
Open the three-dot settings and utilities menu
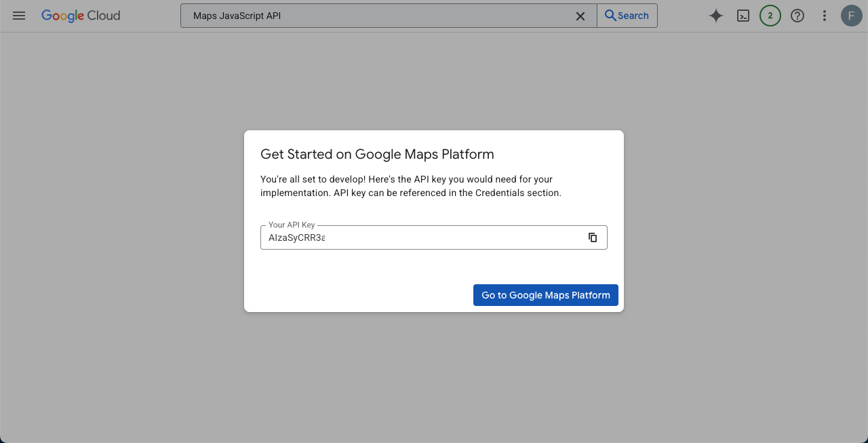[x=825, y=16]
